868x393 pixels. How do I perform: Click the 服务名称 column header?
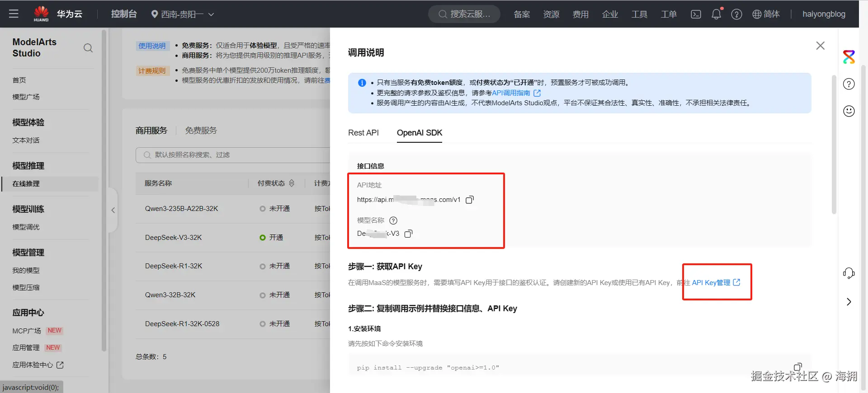158,183
